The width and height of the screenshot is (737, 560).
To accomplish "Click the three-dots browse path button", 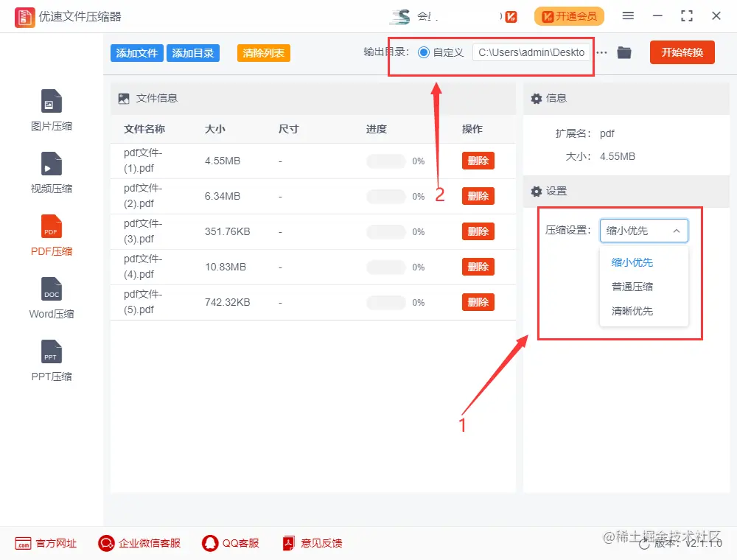I will 601,52.
